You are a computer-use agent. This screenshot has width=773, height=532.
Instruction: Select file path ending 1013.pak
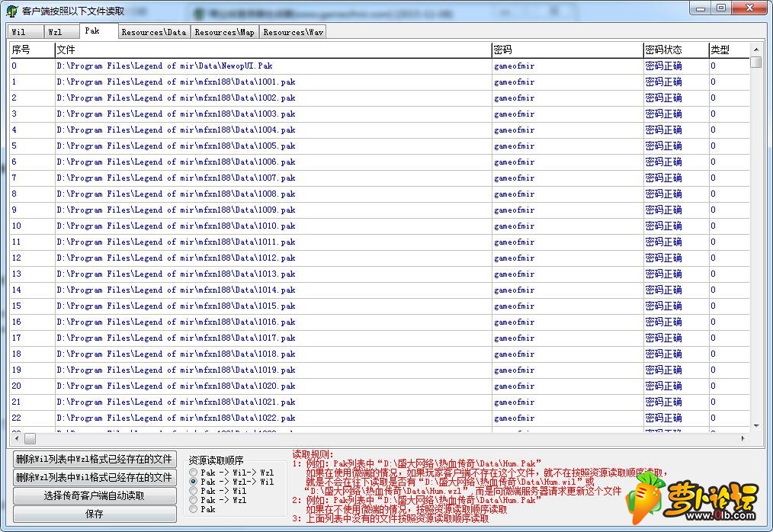click(175, 274)
